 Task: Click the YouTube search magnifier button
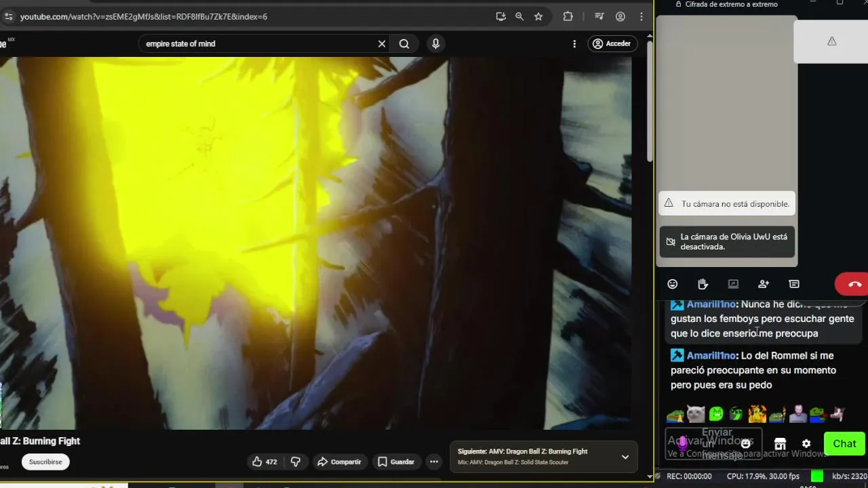click(404, 43)
